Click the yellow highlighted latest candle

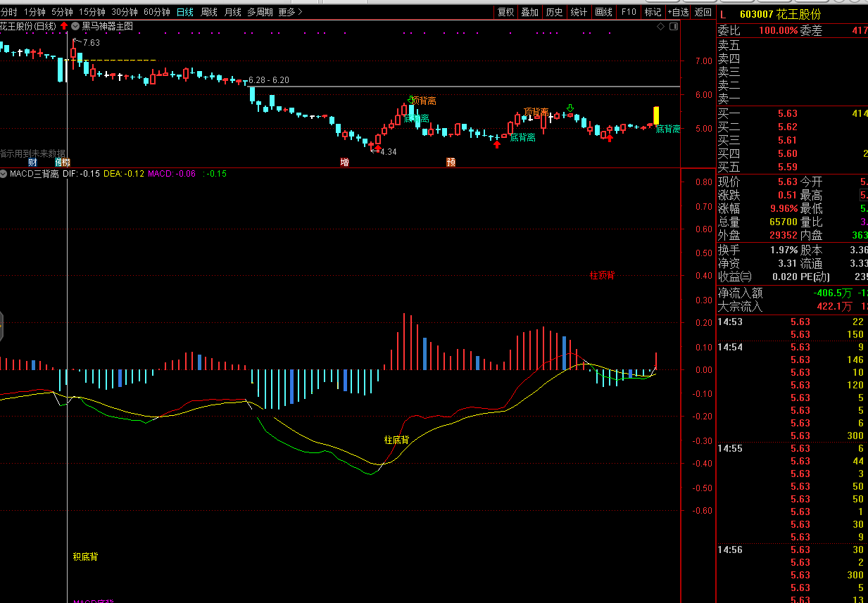656,115
